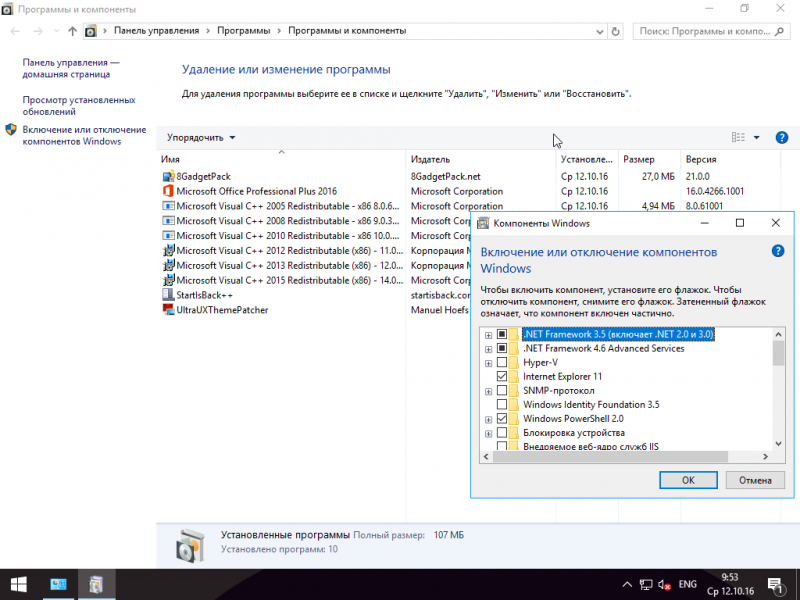Screen dimensions: 800x600
Task: Click the UltraUXThemePatcher program icon
Action: (168, 310)
